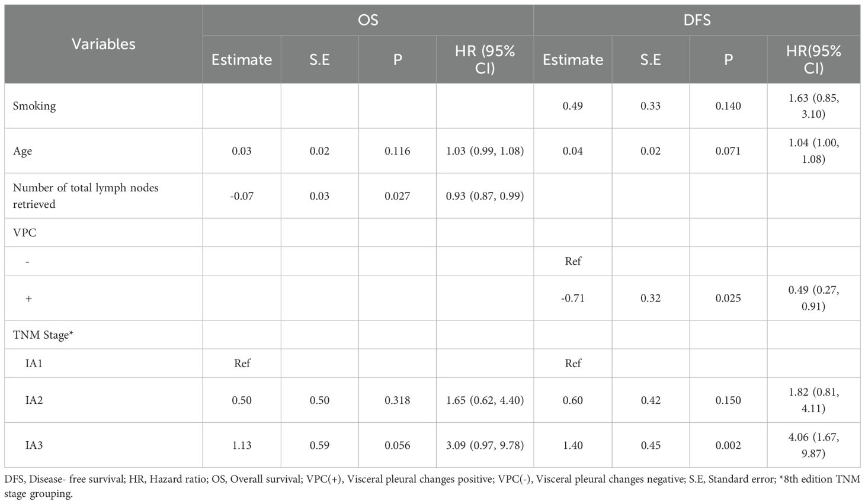
Task: Select the DFS group header cell
Action: coord(697,20)
